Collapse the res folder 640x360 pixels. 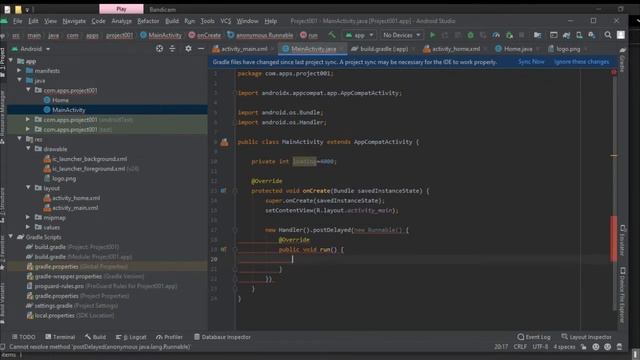19,139
